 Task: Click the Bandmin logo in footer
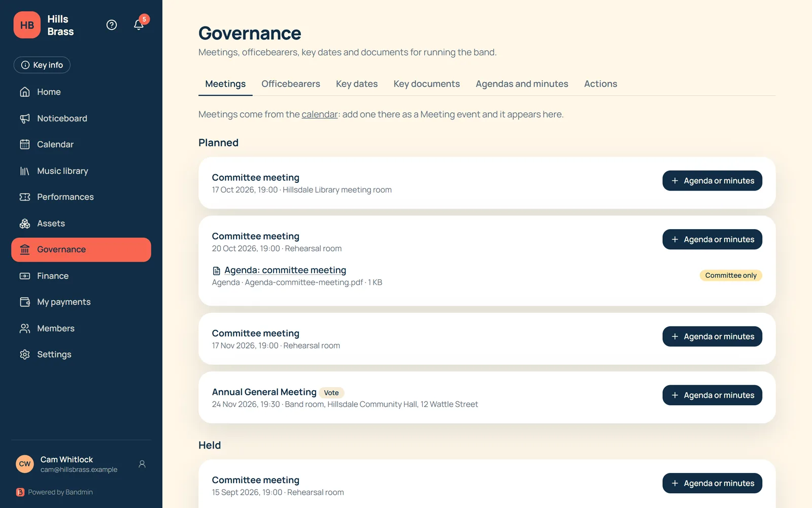(x=20, y=492)
